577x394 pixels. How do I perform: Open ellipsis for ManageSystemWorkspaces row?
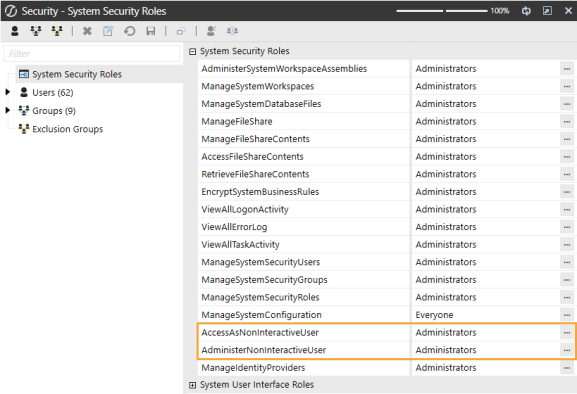point(567,86)
